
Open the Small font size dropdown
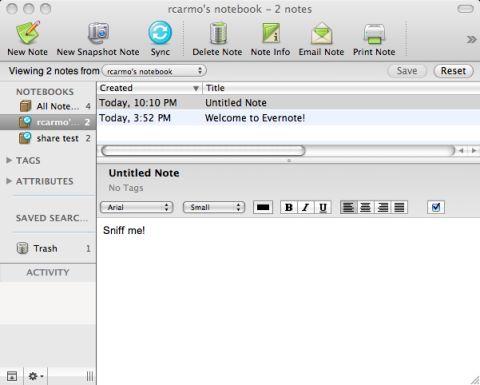pyautogui.click(x=214, y=207)
